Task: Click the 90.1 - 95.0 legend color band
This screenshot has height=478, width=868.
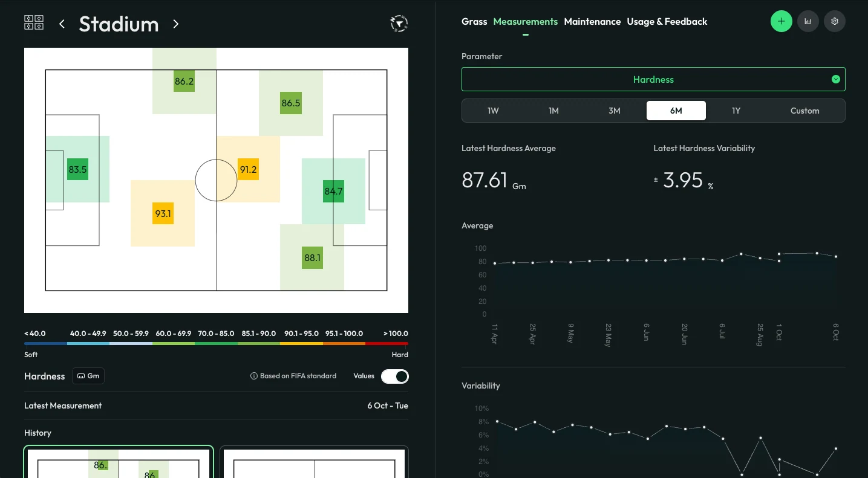Action: point(301,343)
